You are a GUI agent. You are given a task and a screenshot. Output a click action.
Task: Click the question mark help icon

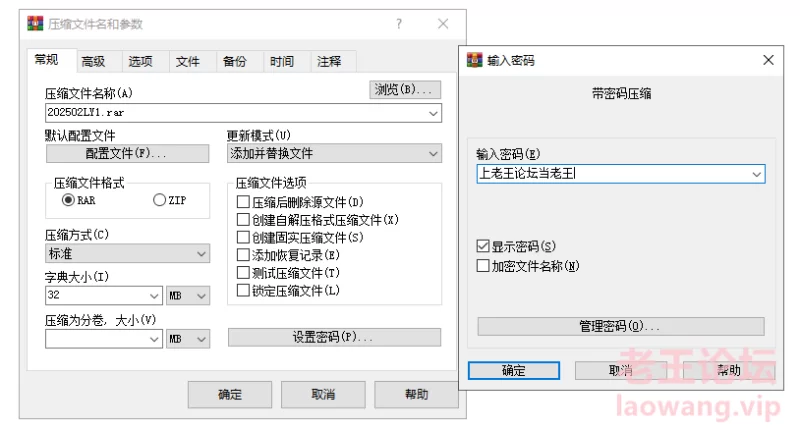(x=399, y=24)
